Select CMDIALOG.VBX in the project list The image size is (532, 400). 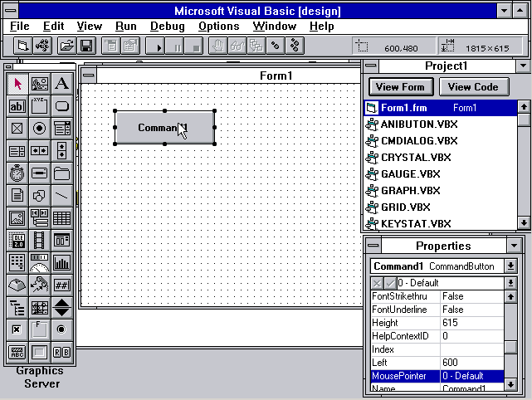click(x=441, y=141)
